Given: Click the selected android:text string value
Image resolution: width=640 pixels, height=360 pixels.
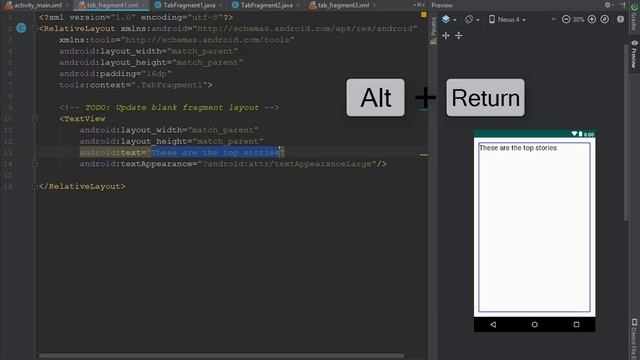Looking at the screenshot, I should point(216,153).
